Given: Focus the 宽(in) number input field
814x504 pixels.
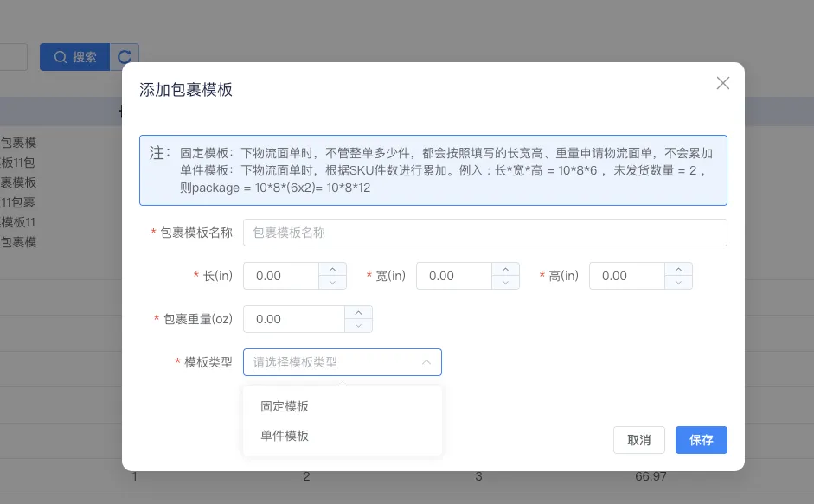Looking at the screenshot, I should (x=454, y=276).
